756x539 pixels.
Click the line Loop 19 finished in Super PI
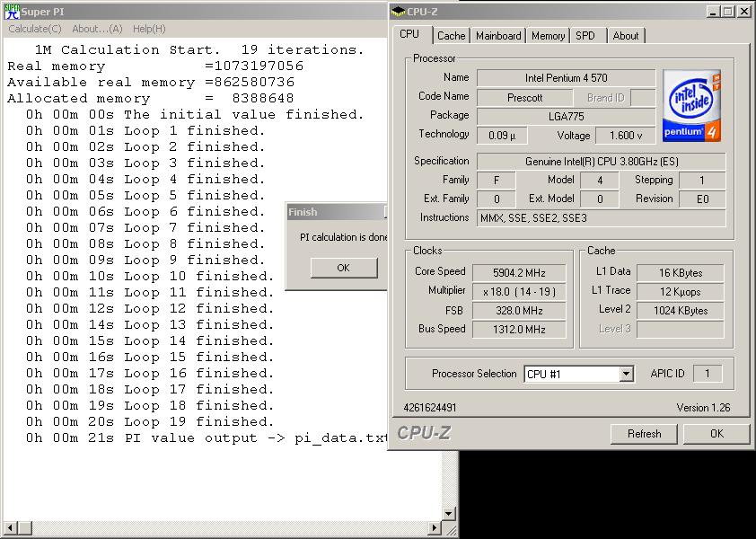pyautogui.click(x=150, y=421)
